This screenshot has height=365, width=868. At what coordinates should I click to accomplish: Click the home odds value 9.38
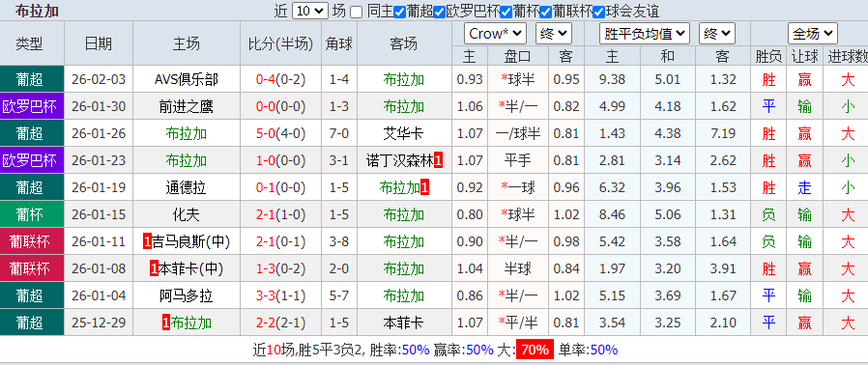612,79
